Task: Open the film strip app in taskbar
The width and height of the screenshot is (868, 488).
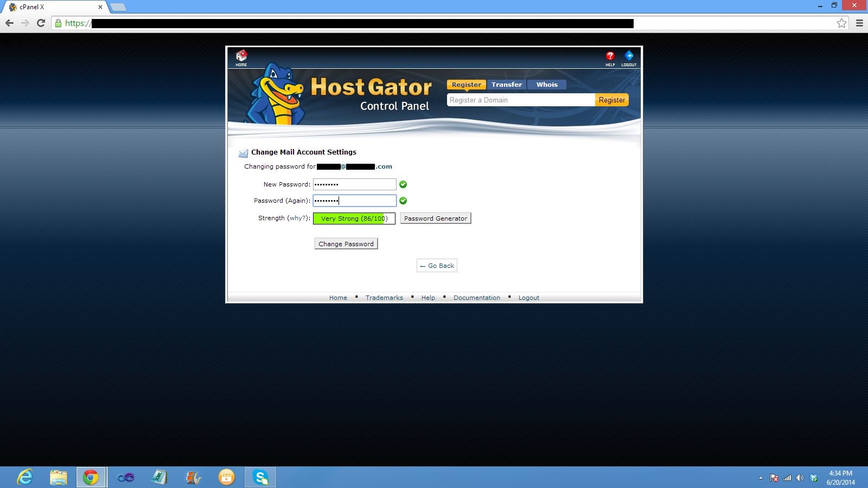Action: 193,477
